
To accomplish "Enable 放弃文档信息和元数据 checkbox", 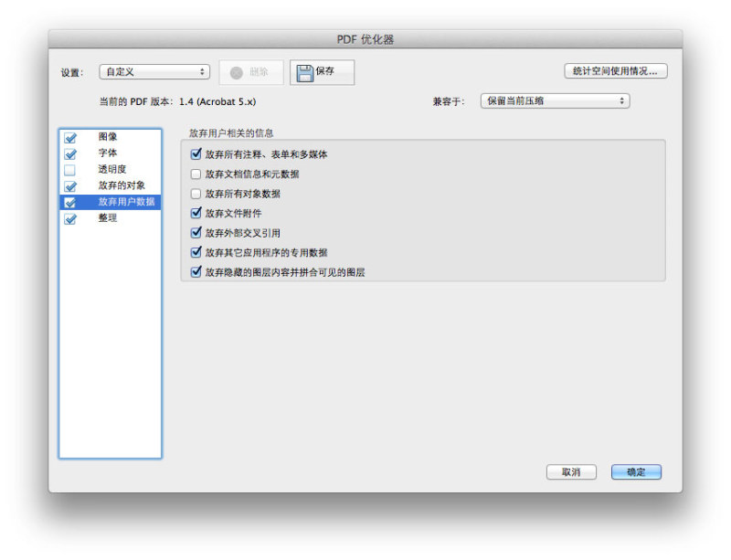I will point(196,174).
